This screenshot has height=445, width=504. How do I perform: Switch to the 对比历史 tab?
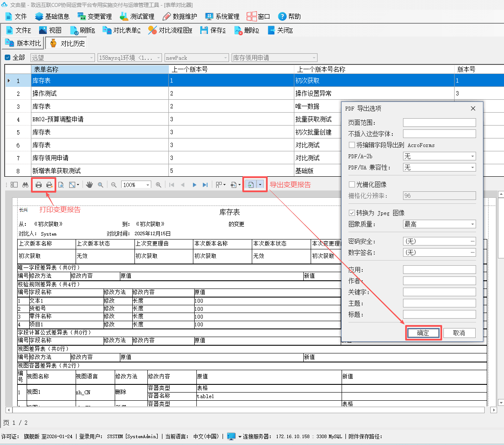coord(67,43)
